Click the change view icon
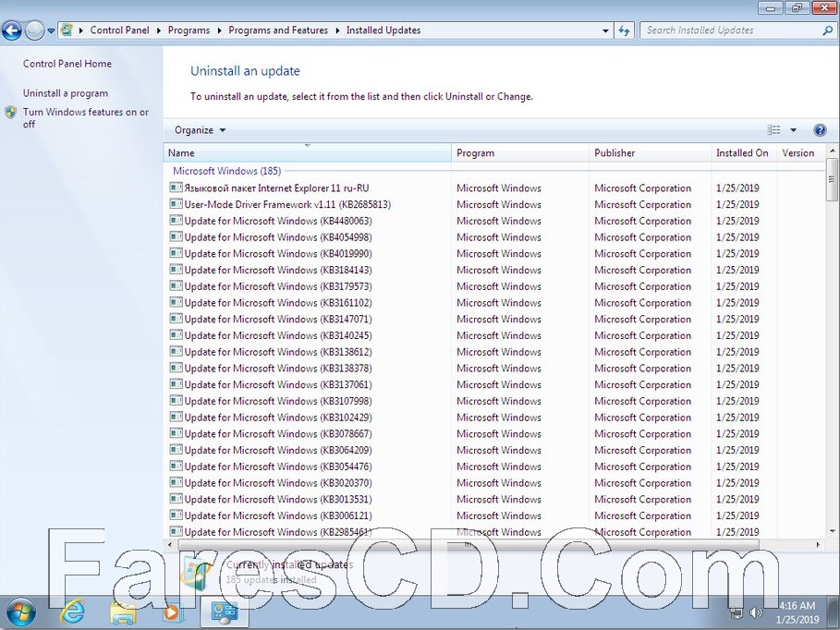The height and width of the screenshot is (630, 840). click(x=773, y=130)
